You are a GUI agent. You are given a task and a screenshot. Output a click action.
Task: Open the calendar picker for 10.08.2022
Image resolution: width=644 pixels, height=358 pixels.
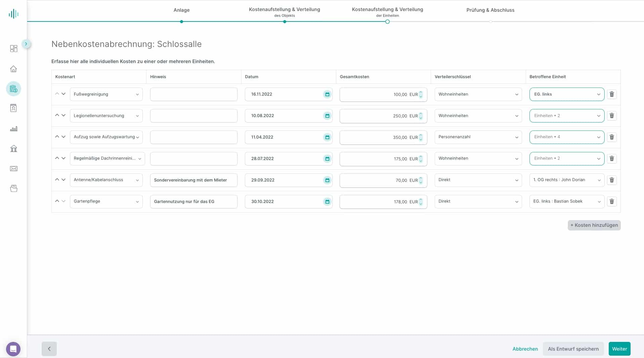[x=327, y=116]
